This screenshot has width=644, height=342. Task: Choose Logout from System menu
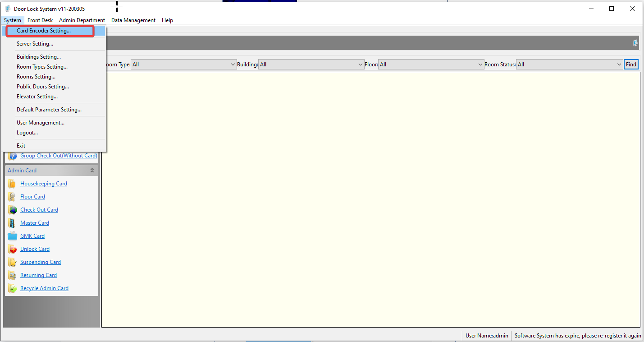point(54,133)
